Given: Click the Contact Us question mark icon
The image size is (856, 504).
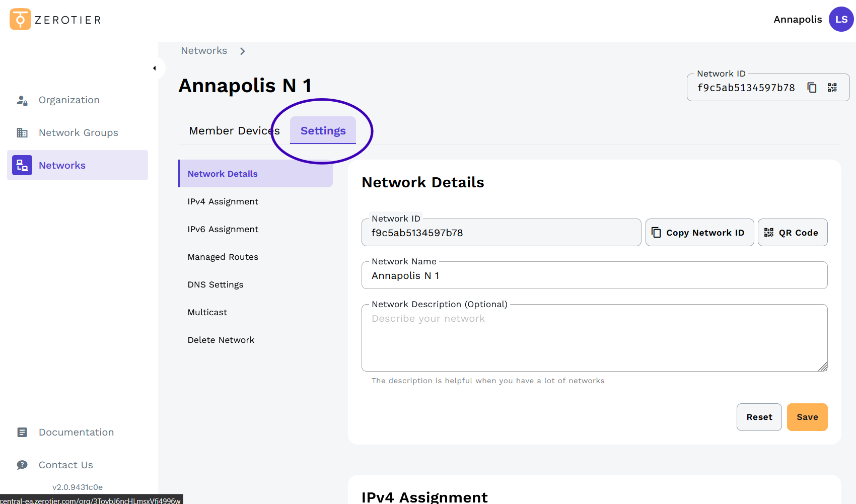Looking at the screenshot, I should [x=22, y=464].
